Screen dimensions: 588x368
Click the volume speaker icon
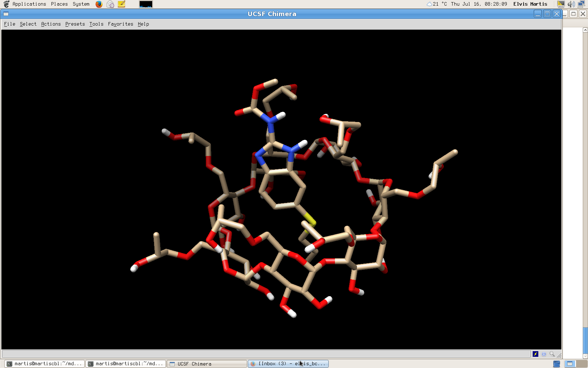point(571,4)
